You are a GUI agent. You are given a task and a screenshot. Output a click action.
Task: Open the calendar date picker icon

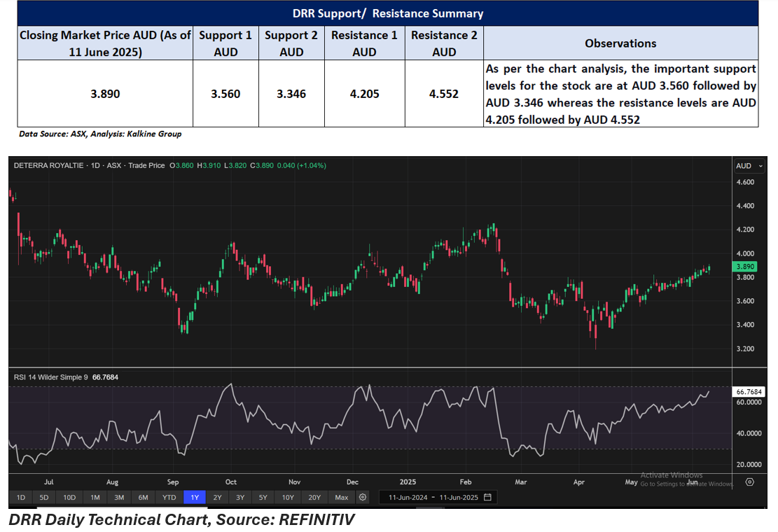488,497
